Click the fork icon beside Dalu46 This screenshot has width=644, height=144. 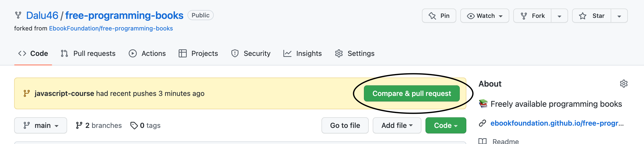[x=18, y=15]
